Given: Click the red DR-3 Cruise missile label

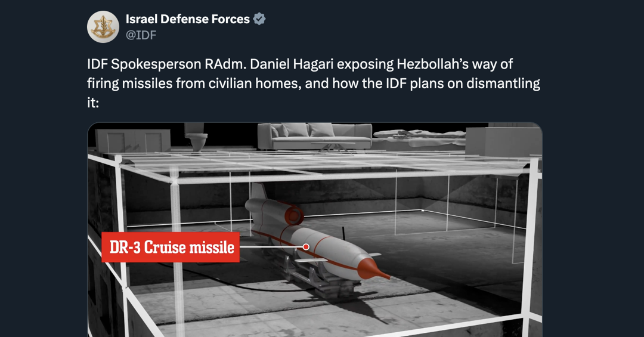Looking at the screenshot, I should [x=171, y=247].
